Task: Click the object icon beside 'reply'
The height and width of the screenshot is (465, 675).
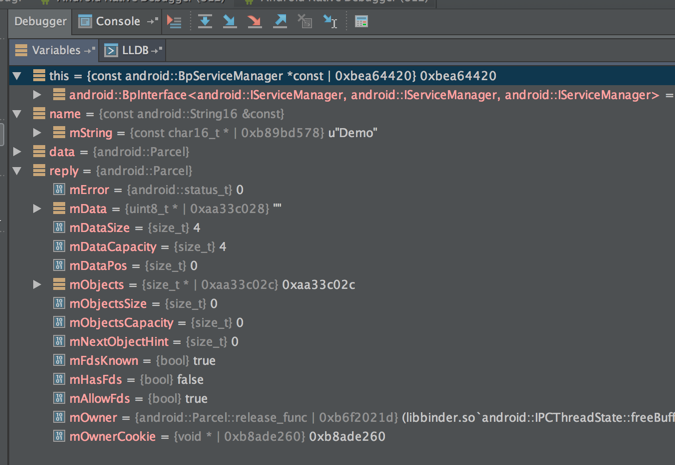Action: tap(39, 170)
